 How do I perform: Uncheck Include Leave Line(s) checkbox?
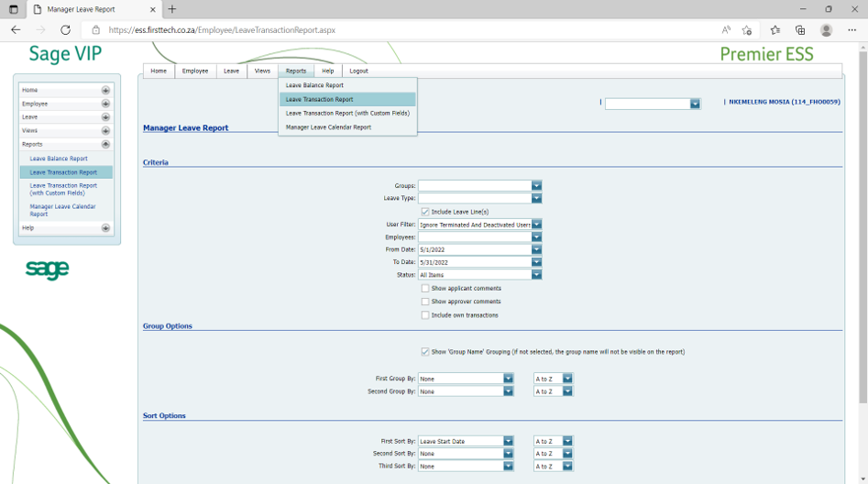pos(425,212)
